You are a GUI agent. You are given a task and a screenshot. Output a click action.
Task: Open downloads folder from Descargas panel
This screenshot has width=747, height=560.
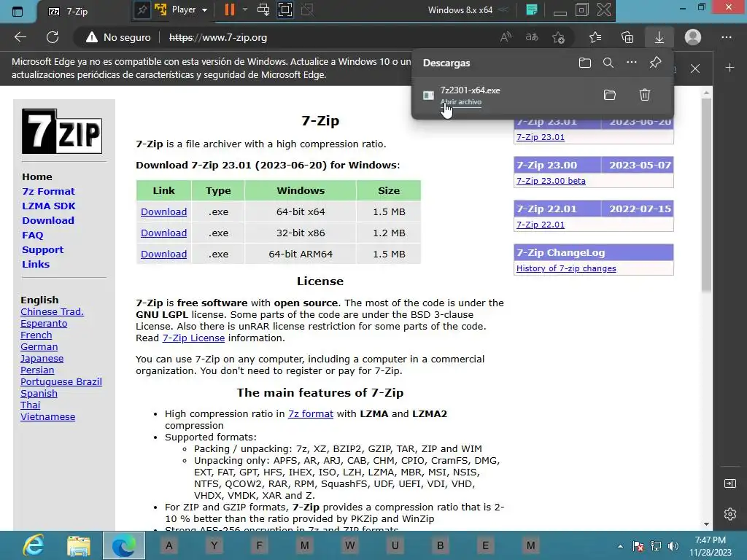(x=585, y=63)
